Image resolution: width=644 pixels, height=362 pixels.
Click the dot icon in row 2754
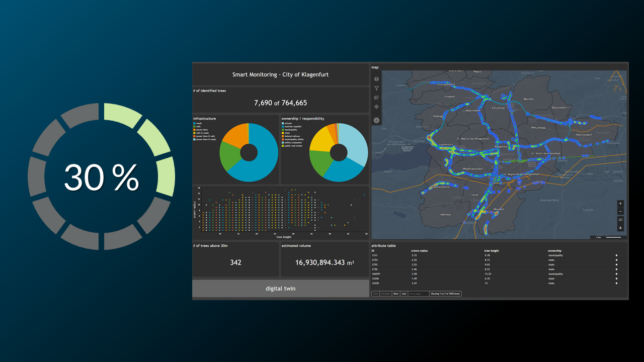[616, 260]
